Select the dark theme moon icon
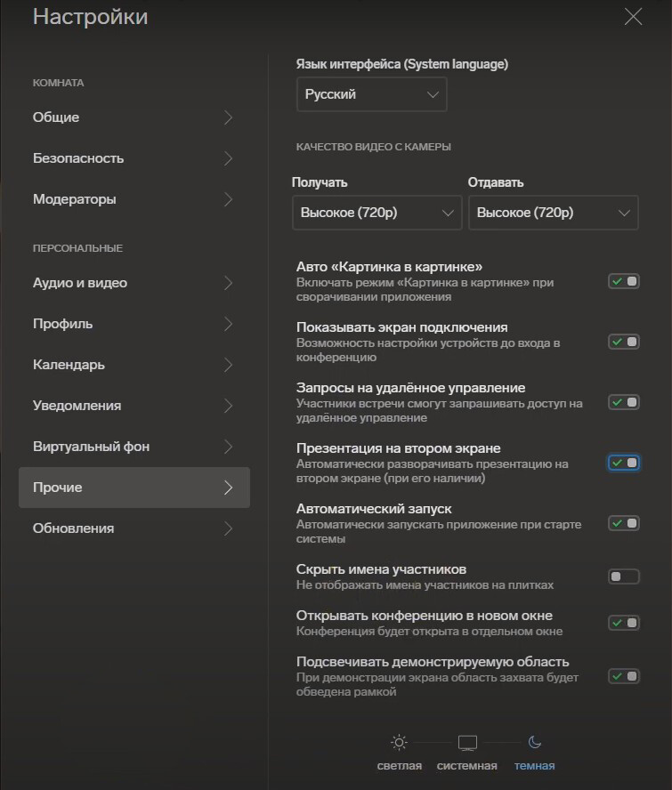Viewport: 672px width, 790px height. coord(534,742)
